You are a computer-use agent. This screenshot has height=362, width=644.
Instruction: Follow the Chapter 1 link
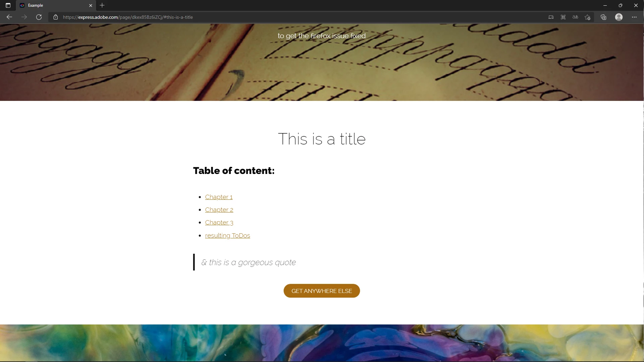click(219, 197)
